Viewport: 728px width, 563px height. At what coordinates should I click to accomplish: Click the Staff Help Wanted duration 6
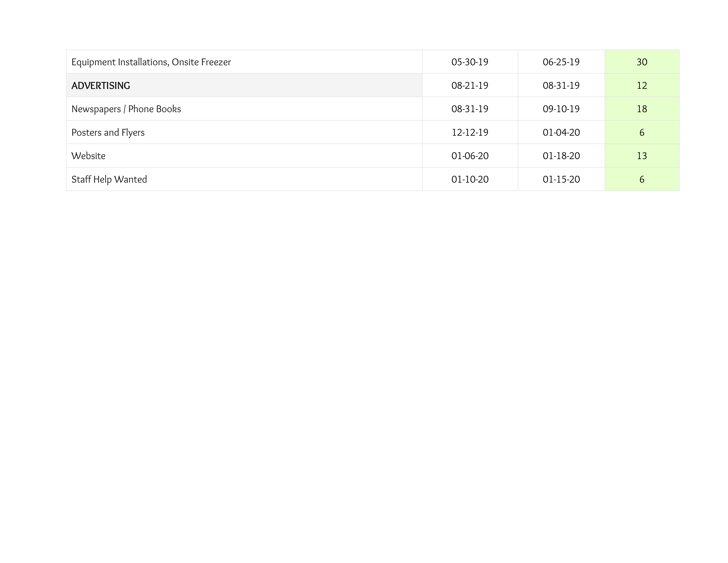click(x=642, y=179)
